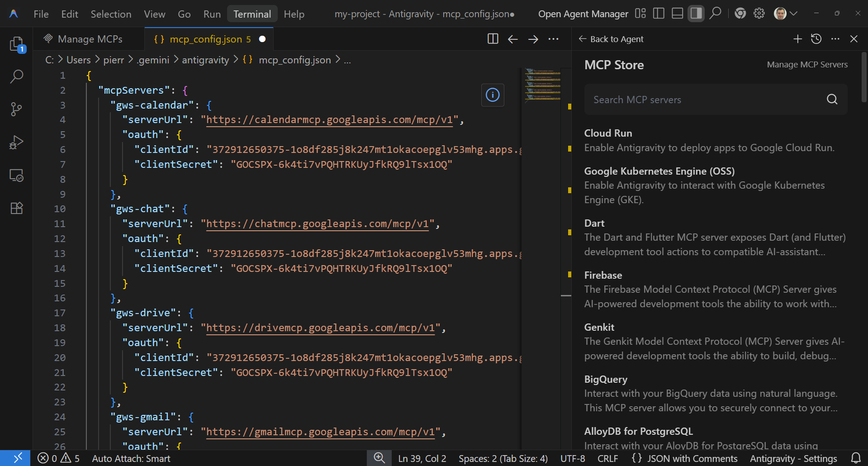868x466 pixels.
Task: Click Open Agent Manager
Action: coord(583,14)
